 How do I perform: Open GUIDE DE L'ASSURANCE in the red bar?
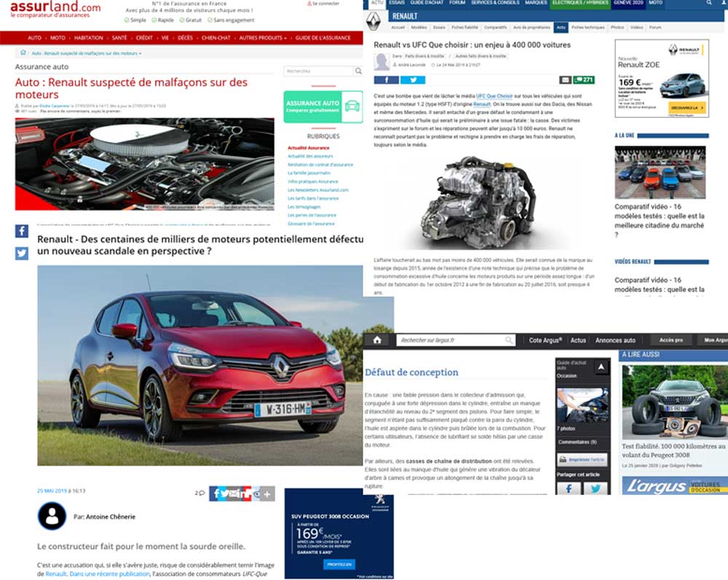[323, 38]
